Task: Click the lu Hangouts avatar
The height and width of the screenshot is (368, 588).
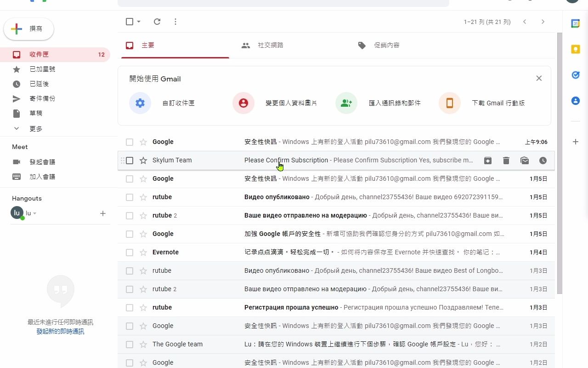Action: [17, 213]
